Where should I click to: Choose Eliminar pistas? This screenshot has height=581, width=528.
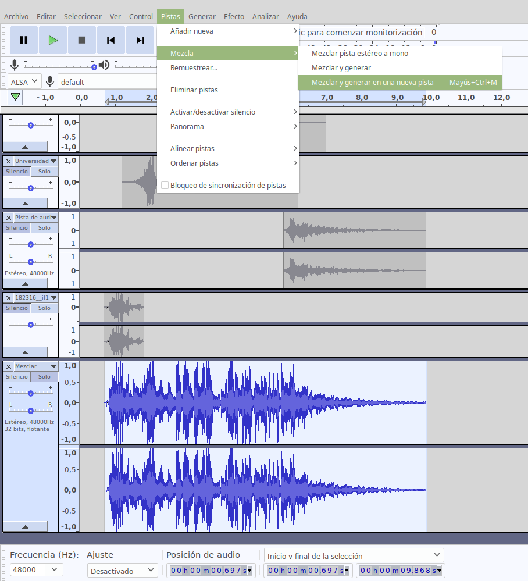228,90
